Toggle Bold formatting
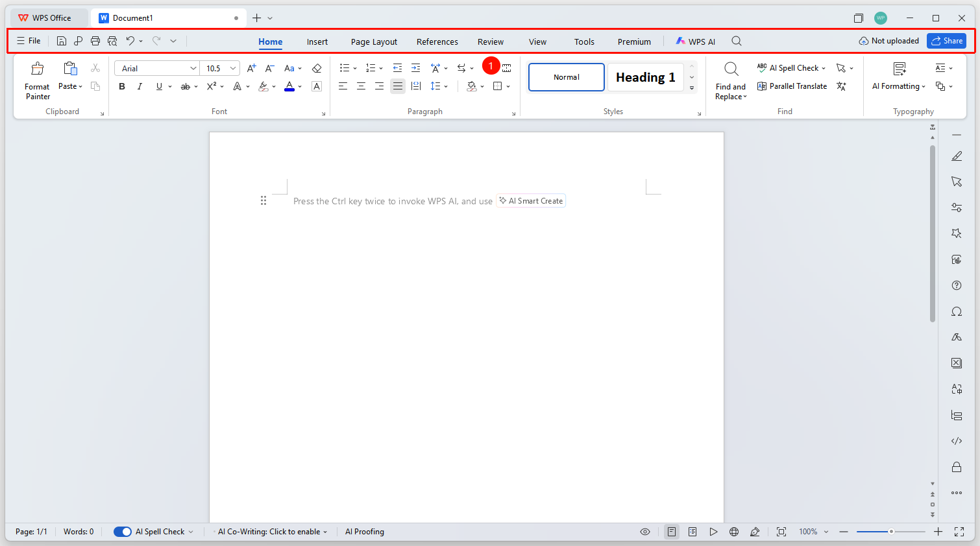The height and width of the screenshot is (546, 980). (122, 86)
